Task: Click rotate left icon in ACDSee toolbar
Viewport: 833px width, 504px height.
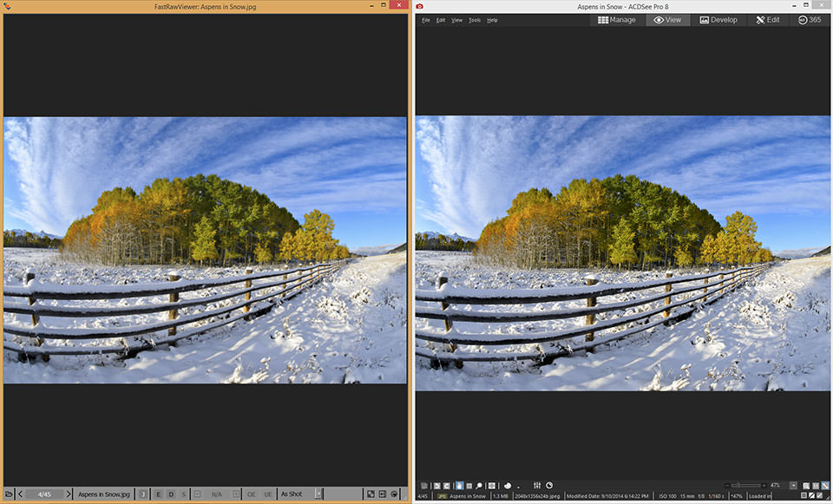Action: 436,486
